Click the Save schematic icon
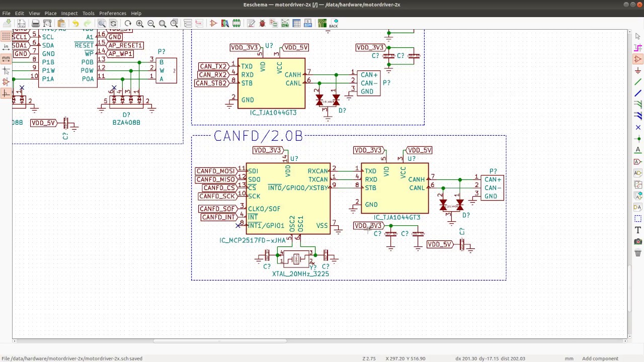 coord(7,23)
